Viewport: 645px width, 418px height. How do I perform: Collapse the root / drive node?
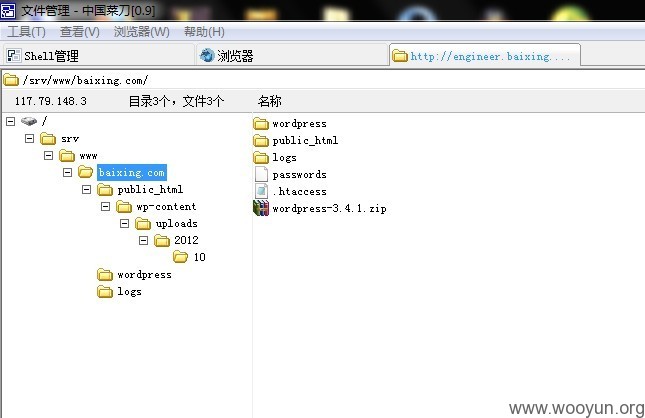10,121
